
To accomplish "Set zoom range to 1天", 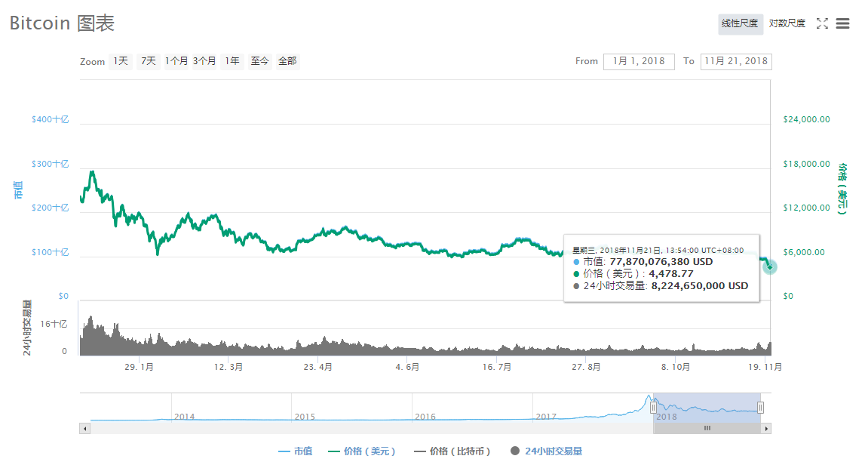I will pyautogui.click(x=121, y=61).
